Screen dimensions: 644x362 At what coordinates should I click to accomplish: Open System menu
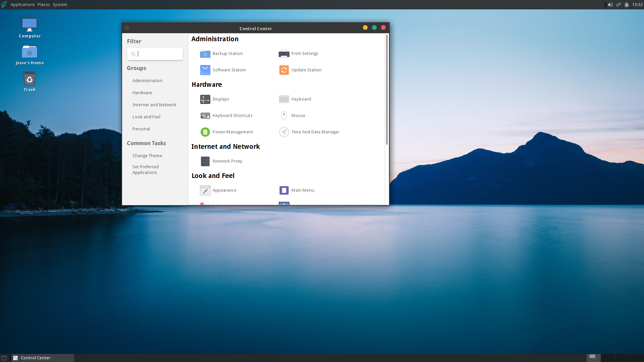pyautogui.click(x=60, y=5)
